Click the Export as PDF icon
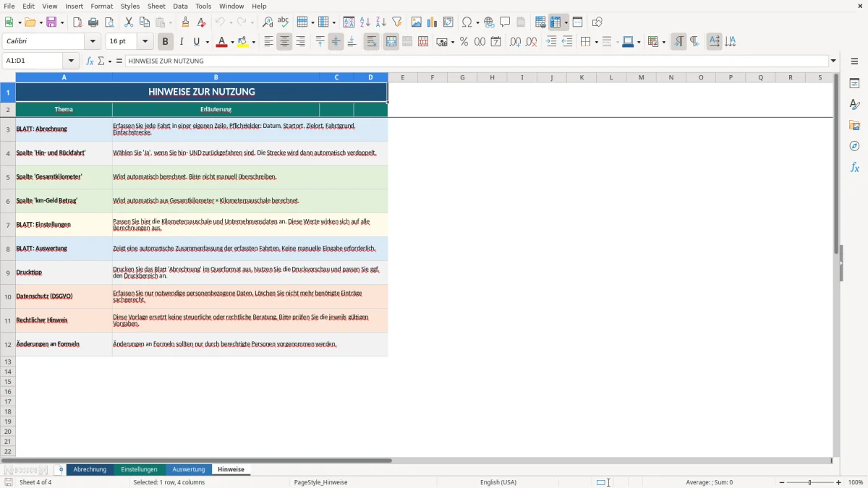868x488 pixels. pos(77,22)
